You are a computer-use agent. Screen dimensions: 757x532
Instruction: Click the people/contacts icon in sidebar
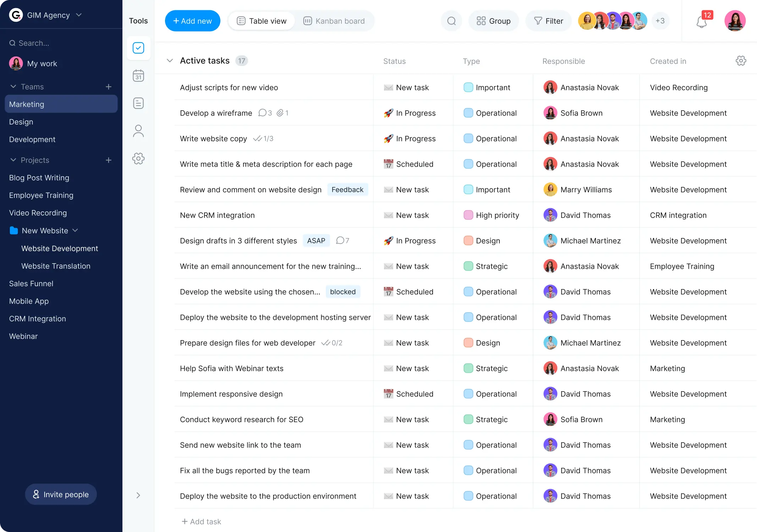point(138,131)
